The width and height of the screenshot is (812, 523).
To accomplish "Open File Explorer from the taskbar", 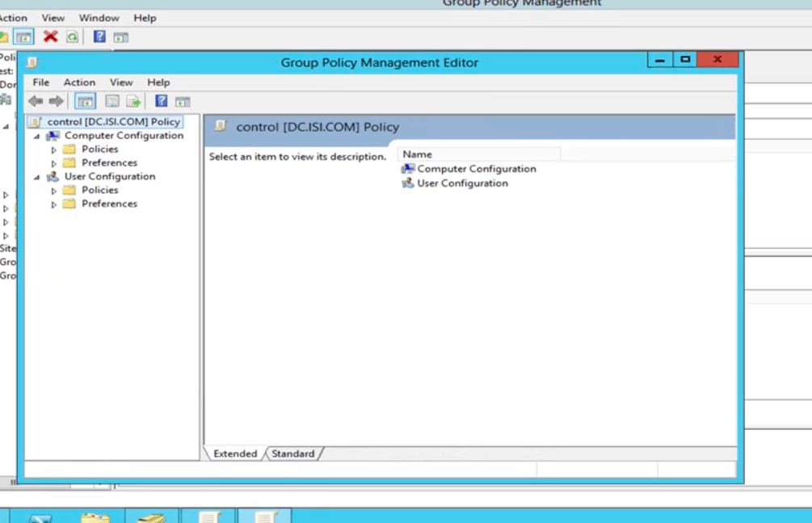I will click(95, 517).
